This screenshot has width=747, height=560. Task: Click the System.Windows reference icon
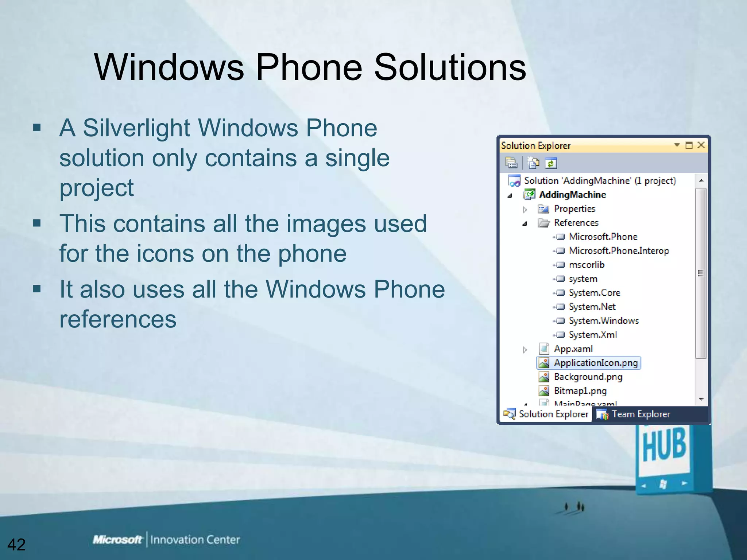coord(559,321)
